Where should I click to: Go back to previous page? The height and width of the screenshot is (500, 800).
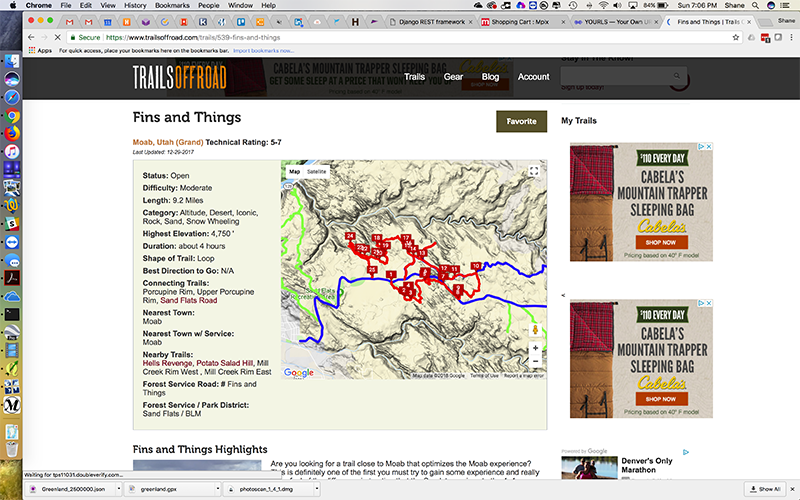click(31, 37)
